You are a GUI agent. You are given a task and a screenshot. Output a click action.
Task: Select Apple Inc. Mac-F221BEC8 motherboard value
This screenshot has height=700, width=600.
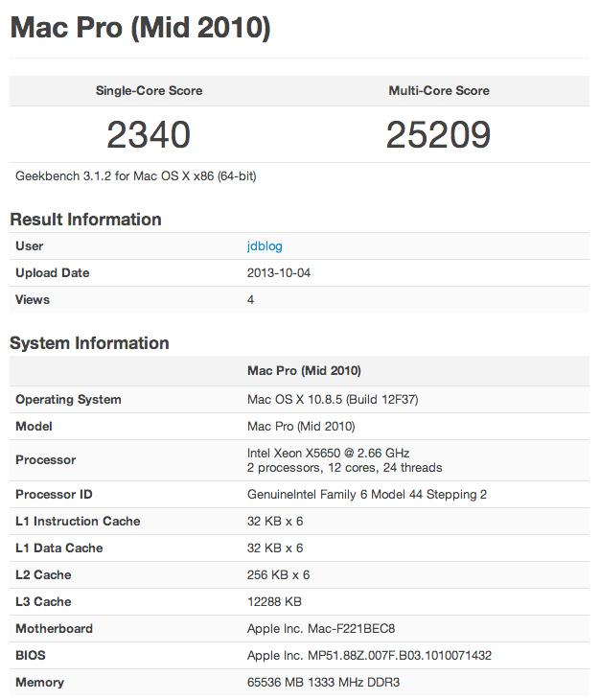[x=321, y=629]
